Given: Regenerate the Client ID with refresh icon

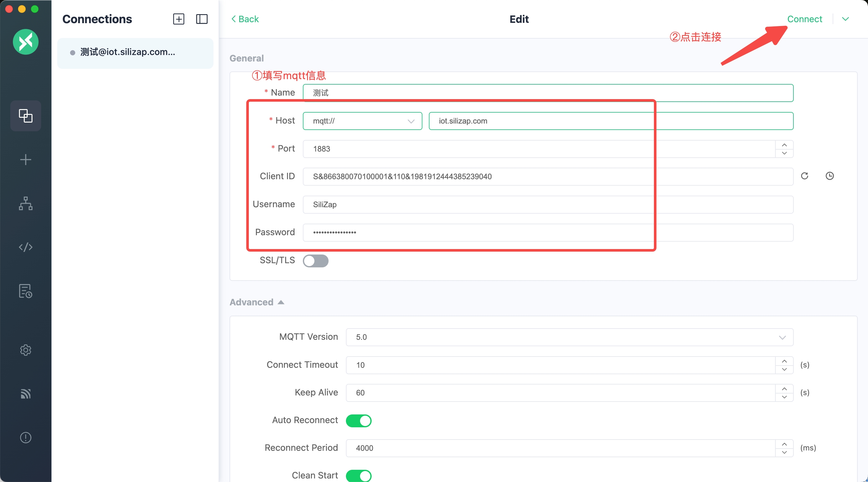Looking at the screenshot, I should coord(805,176).
